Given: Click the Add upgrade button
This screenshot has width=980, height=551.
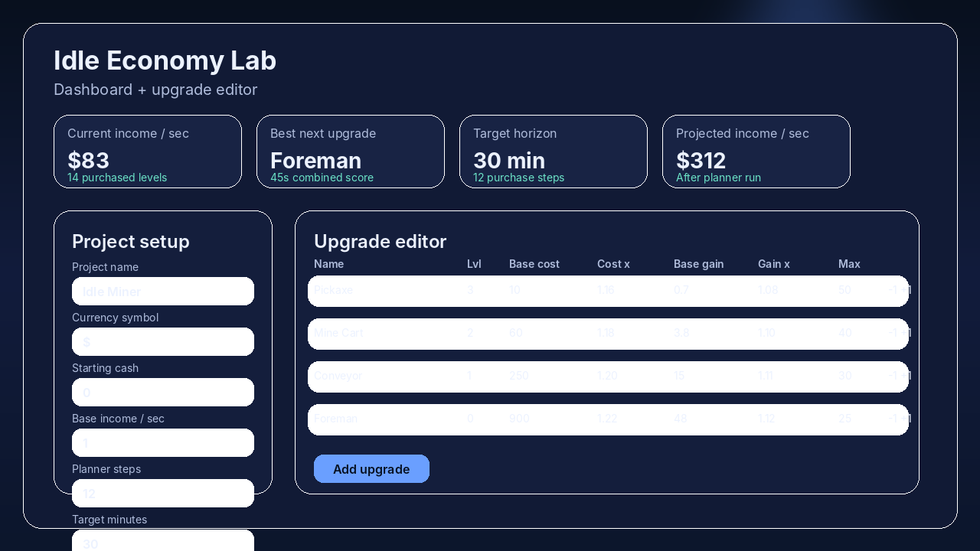Looking at the screenshot, I should [371, 469].
